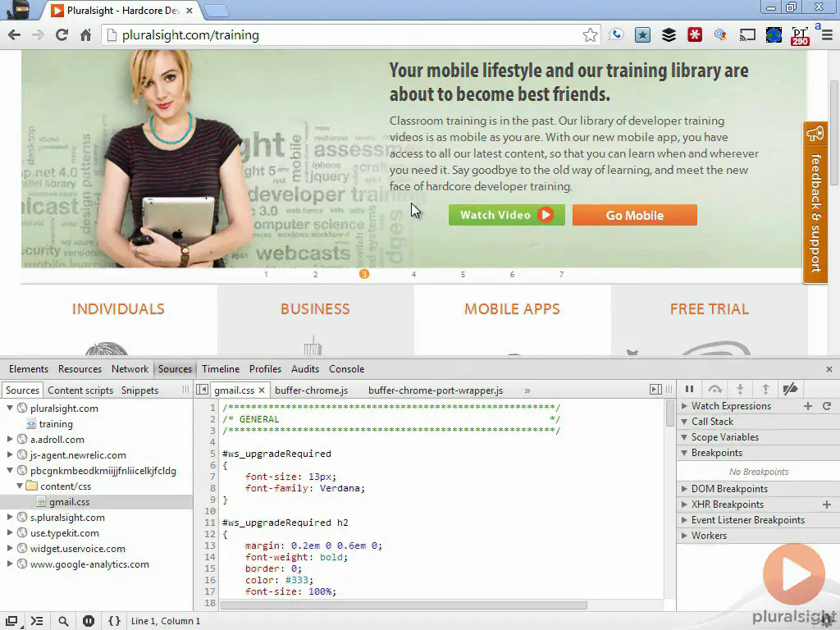Viewport: 840px width, 630px height.
Task: Hide the debugger sidebar panel
Action: [655, 390]
